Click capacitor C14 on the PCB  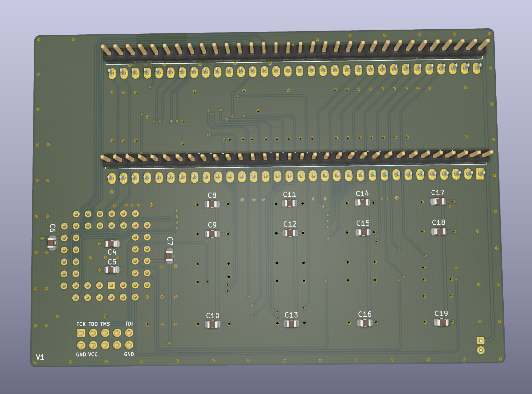click(x=363, y=202)
